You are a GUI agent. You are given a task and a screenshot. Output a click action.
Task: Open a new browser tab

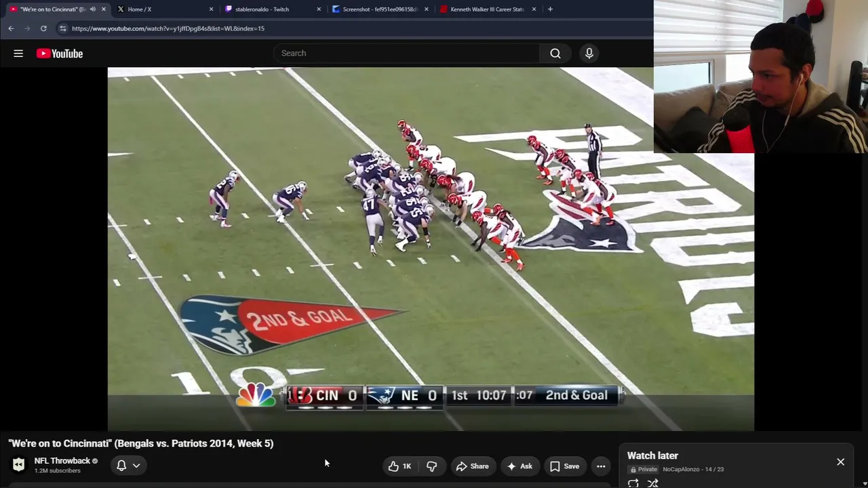point(550,9)
